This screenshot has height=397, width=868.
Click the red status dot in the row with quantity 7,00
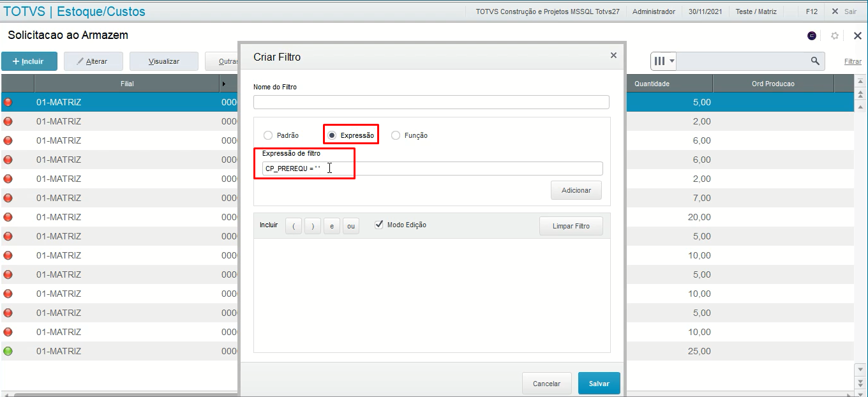pyautogui.click(x=8, y=198)
